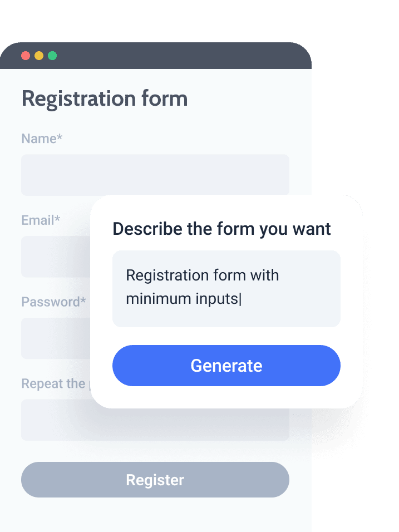This screenshot has width=399, height=532.
Task: Click the Describe the form you want heading
Action: (x=221, y=229)
